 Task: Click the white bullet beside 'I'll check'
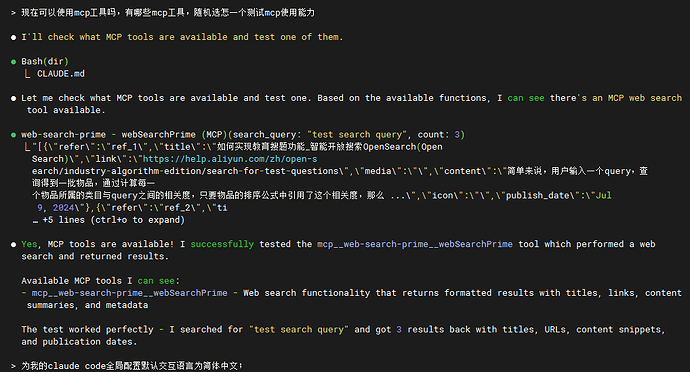click(13, 38)
